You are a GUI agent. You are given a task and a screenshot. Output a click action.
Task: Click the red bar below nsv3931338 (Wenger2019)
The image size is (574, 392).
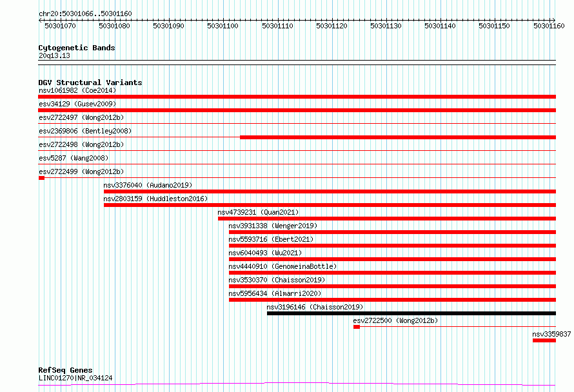click(392, 232)
